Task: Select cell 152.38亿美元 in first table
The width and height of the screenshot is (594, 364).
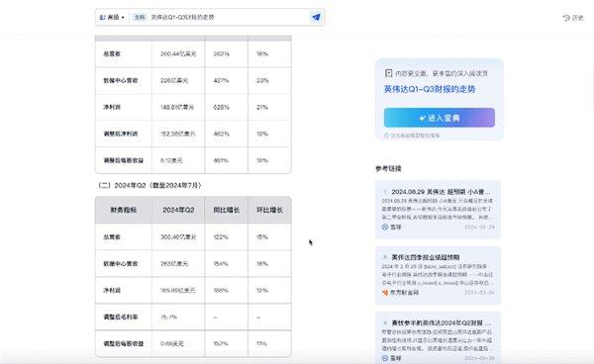Action: (x=177, y=134)
